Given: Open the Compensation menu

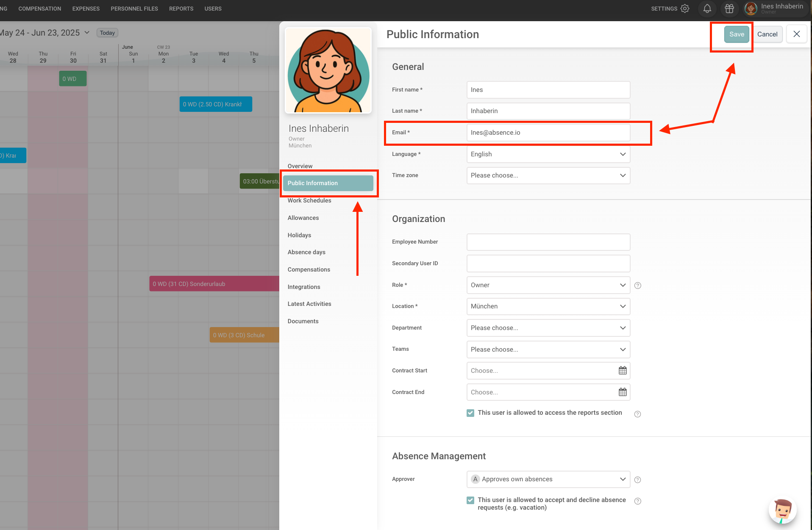Looking at the screenshot, I should coord(40,8).
